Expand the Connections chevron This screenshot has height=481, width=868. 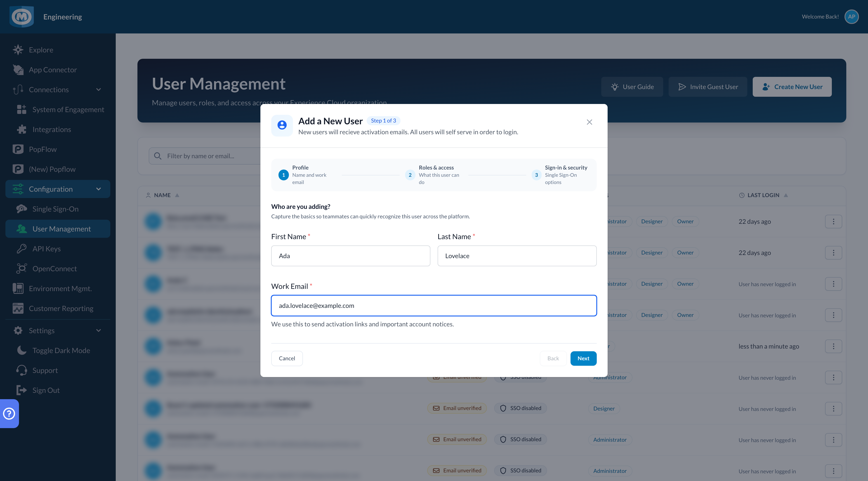(98, 90)
